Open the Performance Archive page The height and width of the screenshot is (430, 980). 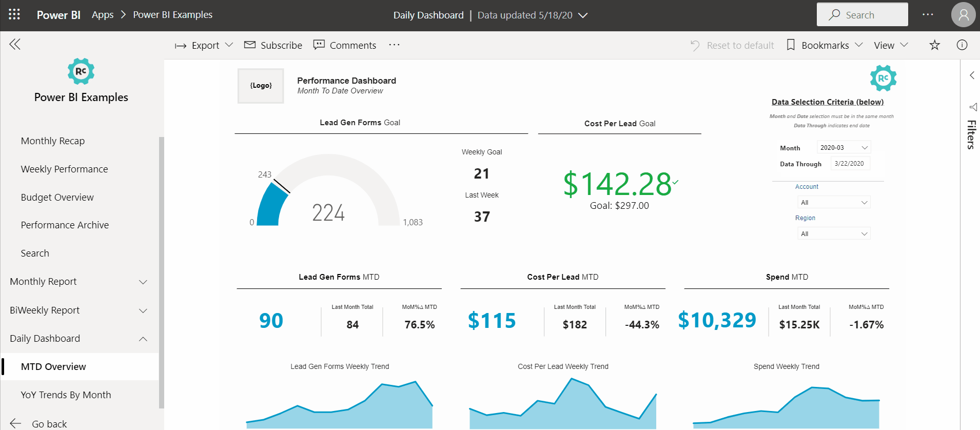tap(65, 225)
